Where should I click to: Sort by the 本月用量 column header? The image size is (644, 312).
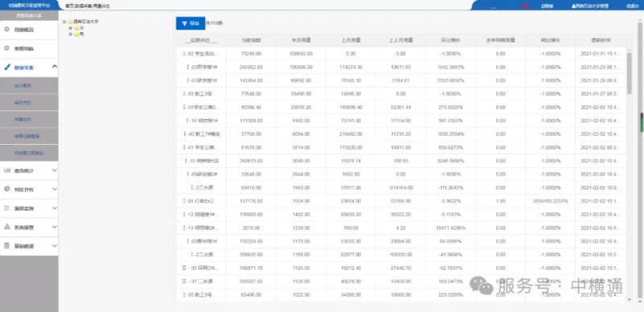pyautogui.click(x=301, y=40)
